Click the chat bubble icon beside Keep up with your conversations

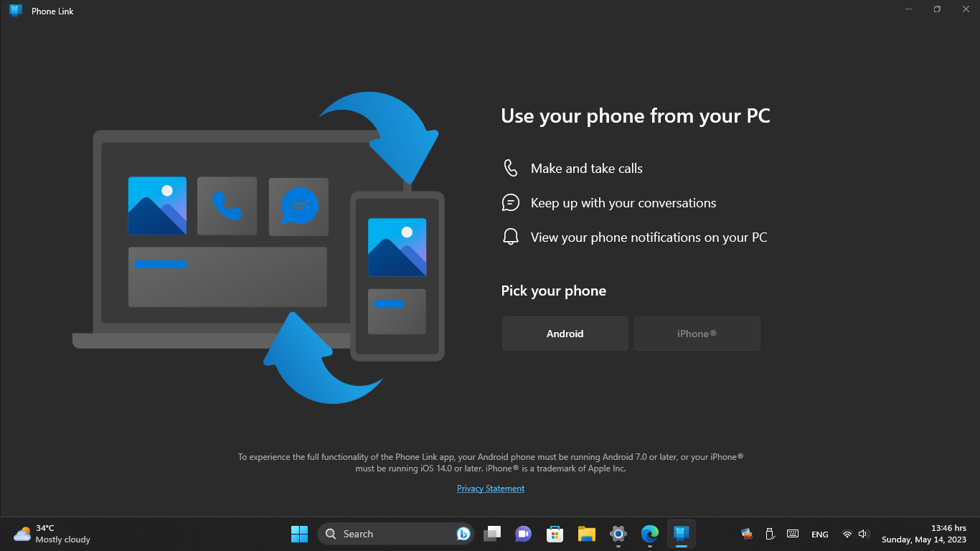pyautogui.click(x=510, y=203)
